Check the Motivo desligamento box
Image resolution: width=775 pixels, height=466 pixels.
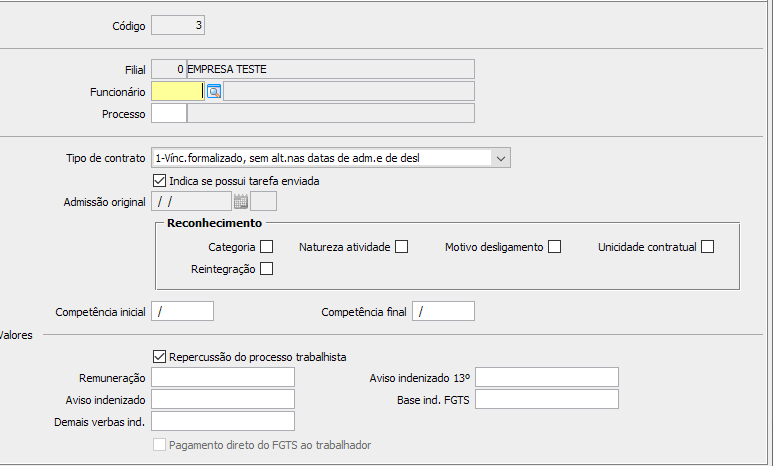click(555, 247)
